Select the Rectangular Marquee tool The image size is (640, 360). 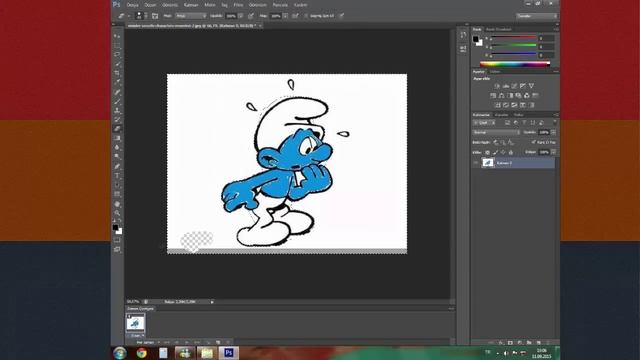(117, 45)
